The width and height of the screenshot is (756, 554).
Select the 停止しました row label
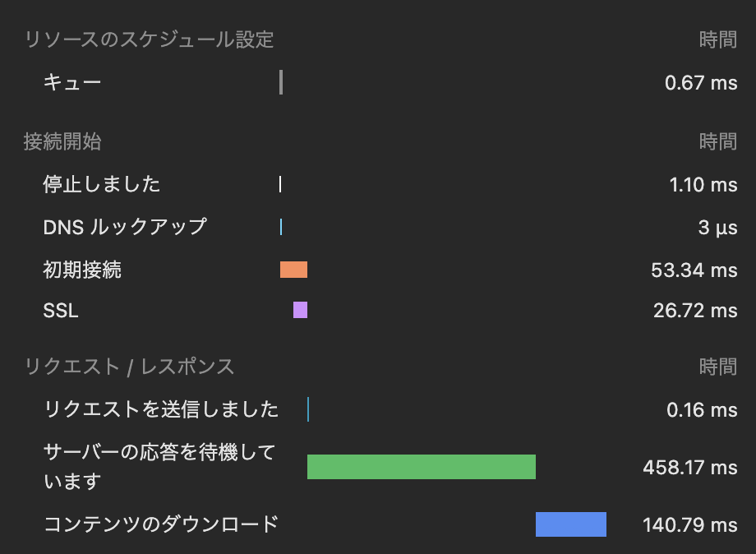tap(102, 184)
